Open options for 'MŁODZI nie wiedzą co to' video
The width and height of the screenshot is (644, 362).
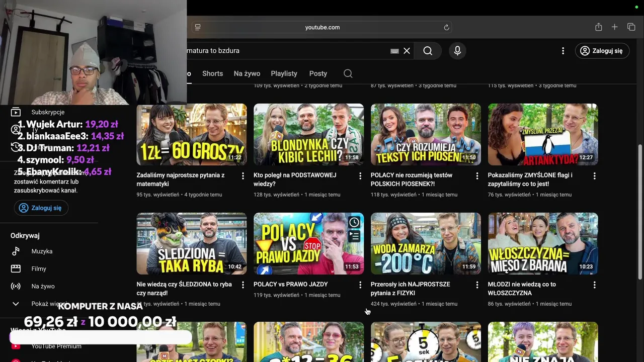pyautogui.click(x=594, y=285)
